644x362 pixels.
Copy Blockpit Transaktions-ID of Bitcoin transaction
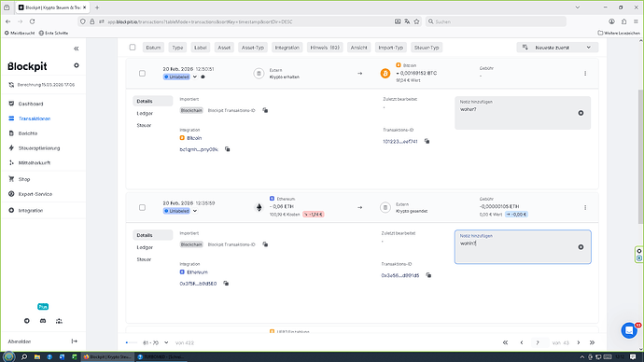265,110
